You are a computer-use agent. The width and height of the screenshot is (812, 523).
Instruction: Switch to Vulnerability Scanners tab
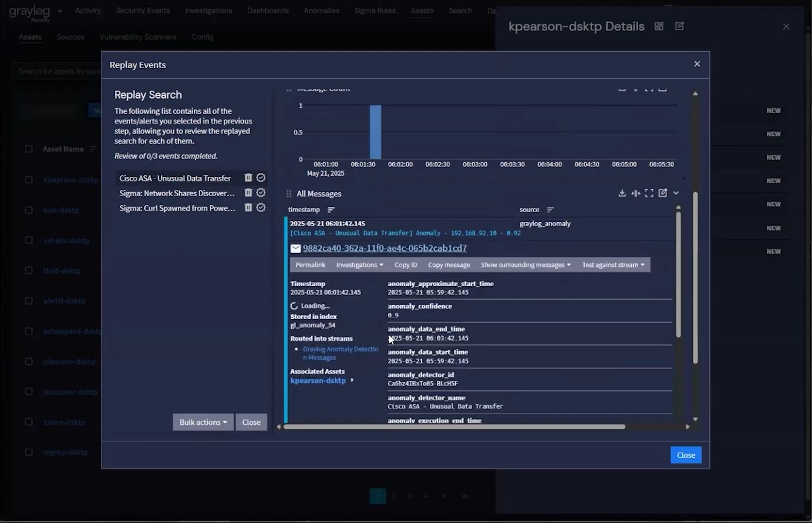[138, 37]
